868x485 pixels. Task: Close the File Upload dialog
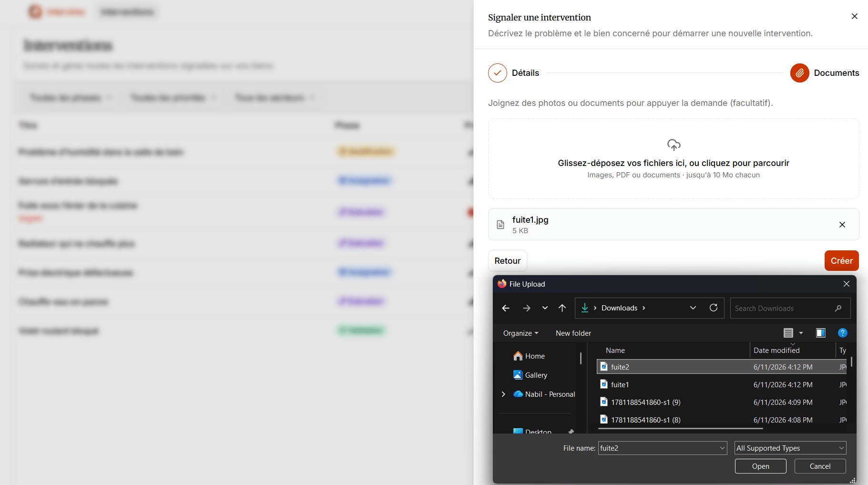846,284
